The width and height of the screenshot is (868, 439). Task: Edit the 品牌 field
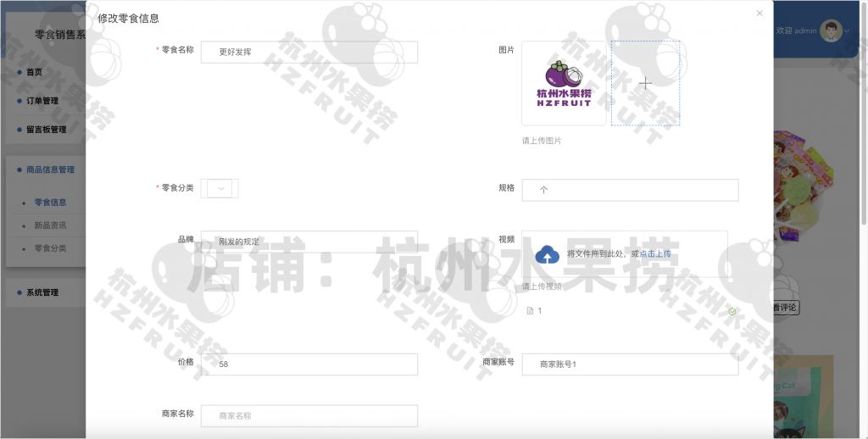point(309,242)
